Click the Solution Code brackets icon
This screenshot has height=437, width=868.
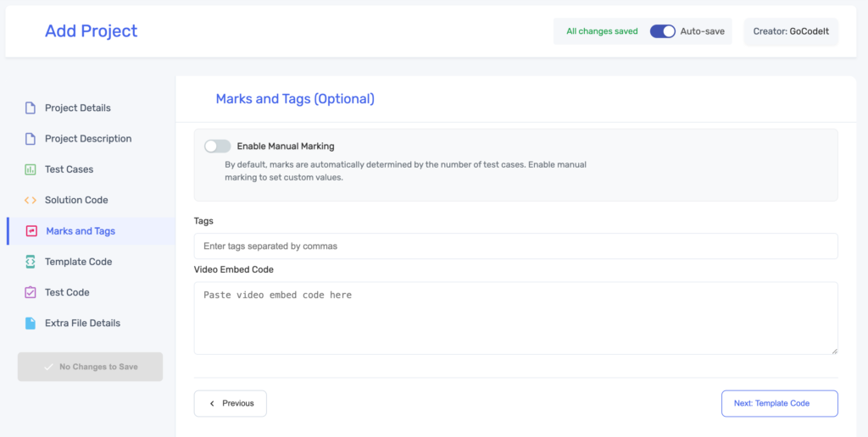[x=31, y=201]
